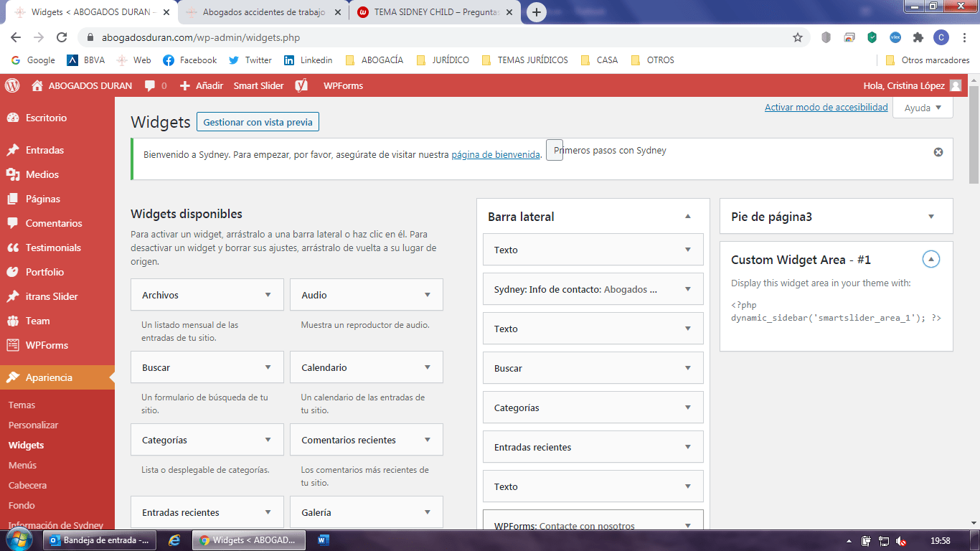Open the Chrome three-dot menu
This screenshot has width=980, height=551.
point(963,37)
